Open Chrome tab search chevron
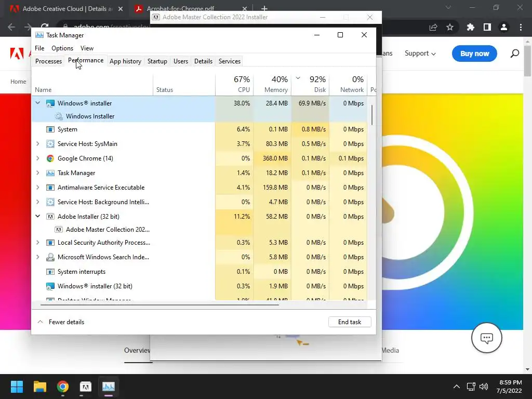Viewport: 532px width, 399px height. tap(448, 7)
